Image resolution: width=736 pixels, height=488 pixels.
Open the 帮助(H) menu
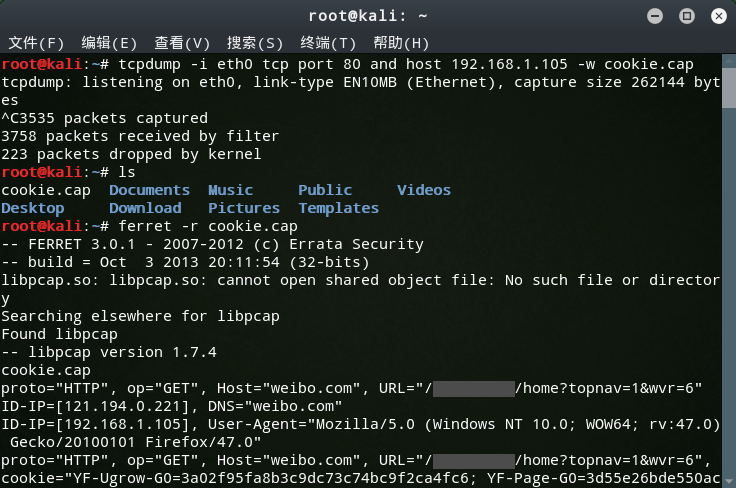point(401,43)
